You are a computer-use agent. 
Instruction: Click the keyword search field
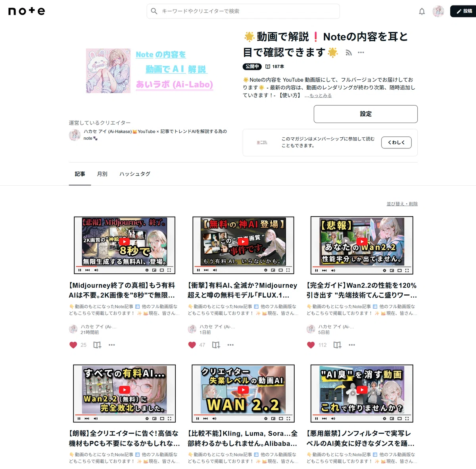[x=243, y=11]
